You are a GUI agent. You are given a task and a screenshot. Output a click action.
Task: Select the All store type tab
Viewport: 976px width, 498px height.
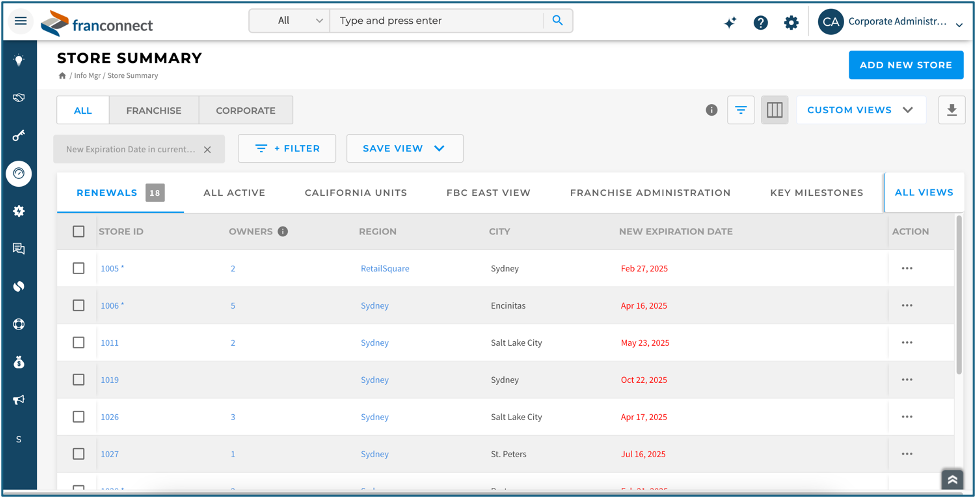coord(83,110)
